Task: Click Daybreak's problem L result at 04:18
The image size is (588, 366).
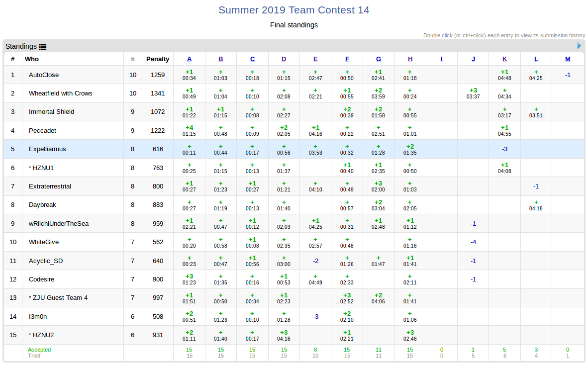Action: pos(536,205)
